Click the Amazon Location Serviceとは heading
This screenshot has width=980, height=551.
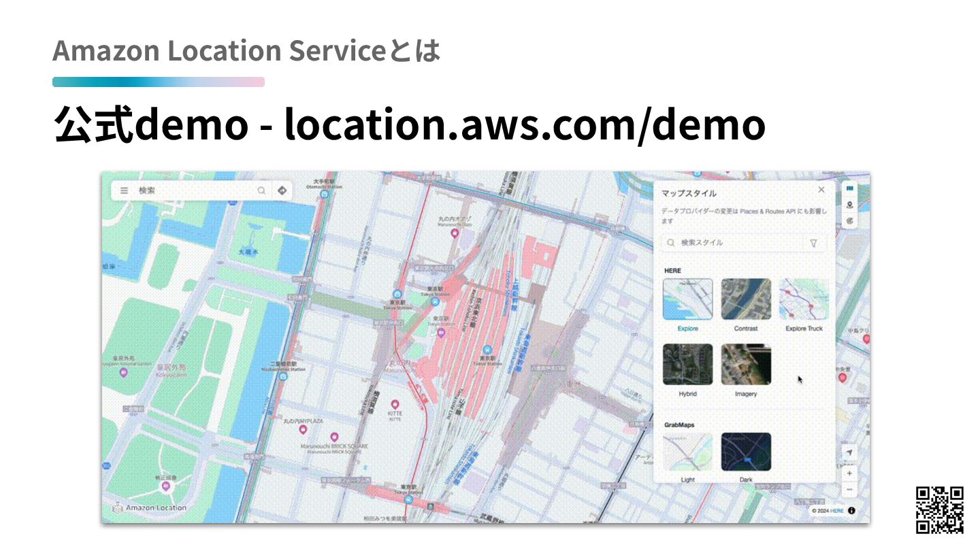(246, 51)
